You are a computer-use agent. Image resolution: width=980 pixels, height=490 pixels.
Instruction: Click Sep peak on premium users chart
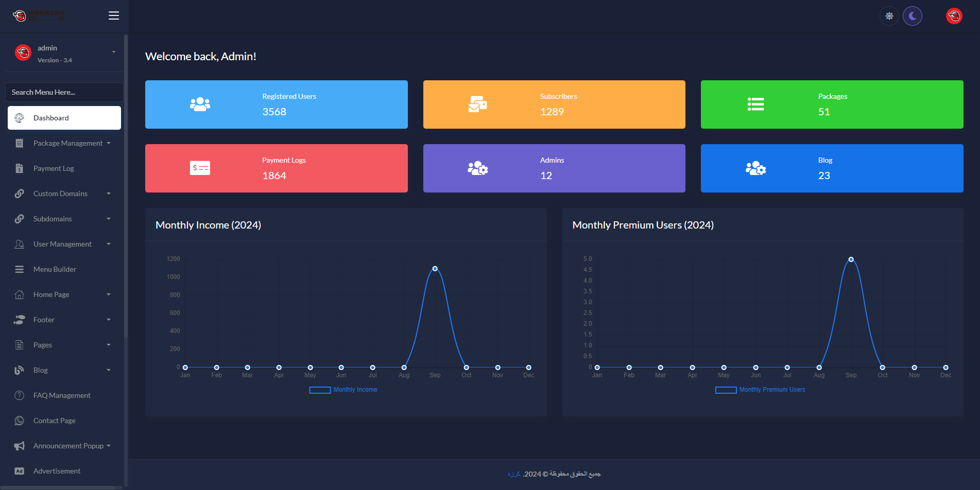(x=851, y=259)
